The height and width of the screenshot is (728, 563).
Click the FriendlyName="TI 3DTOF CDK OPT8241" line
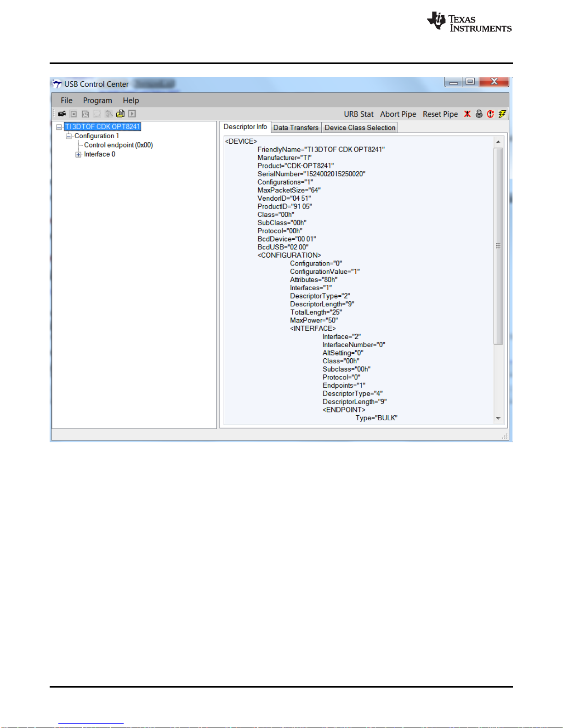321,150
